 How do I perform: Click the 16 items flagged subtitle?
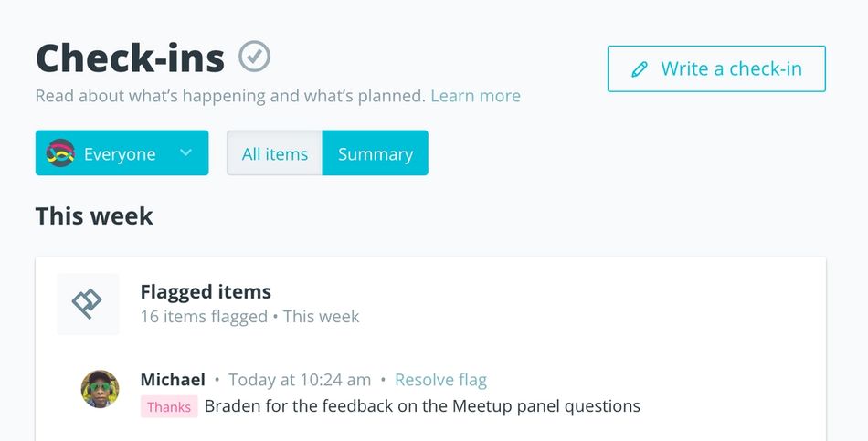tap(249, 317)
